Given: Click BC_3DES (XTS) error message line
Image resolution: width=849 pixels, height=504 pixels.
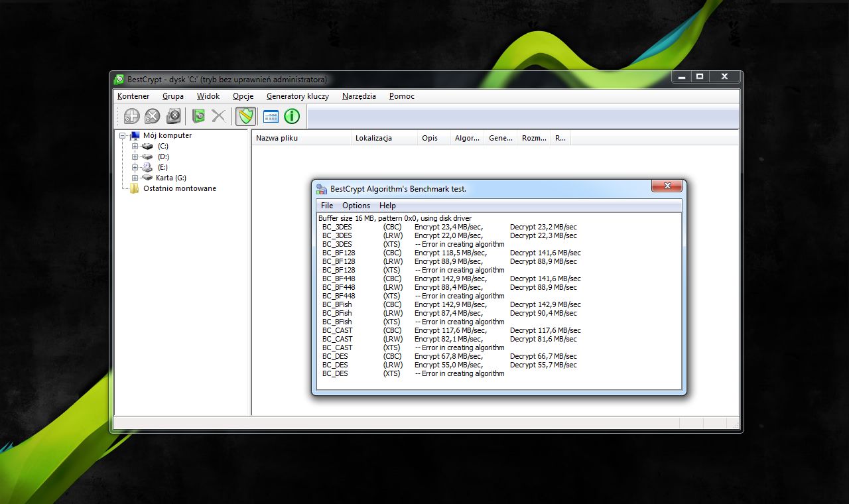Looking at the screenshot, I should pos(460,244).
